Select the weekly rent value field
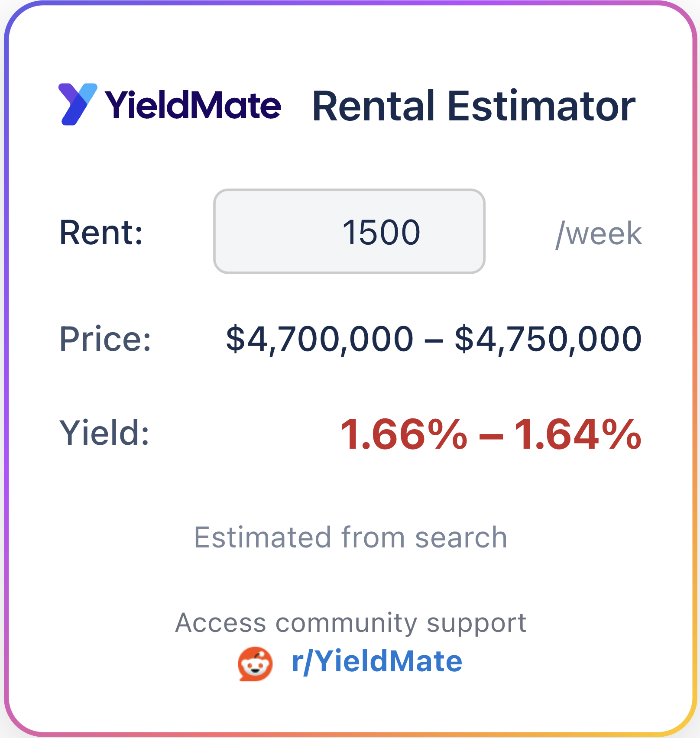700x738 pixels. tap(350, 232)
